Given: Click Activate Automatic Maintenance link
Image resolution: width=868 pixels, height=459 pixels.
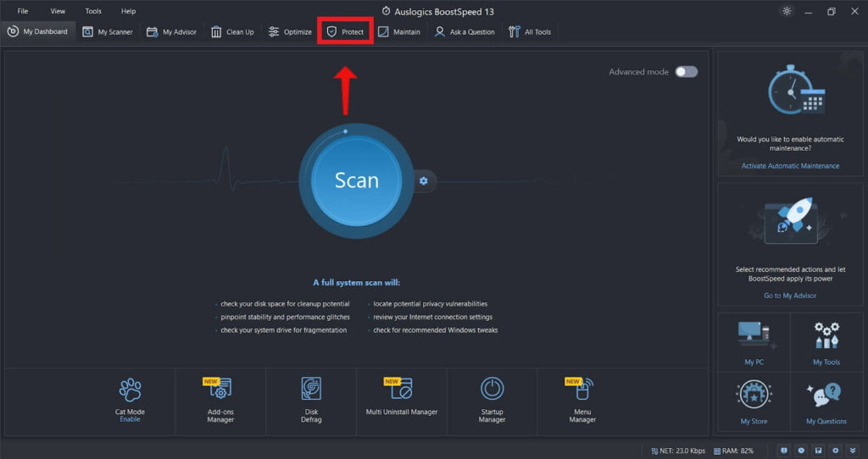Looking at the screenshot, I should [x=791, y=166].
